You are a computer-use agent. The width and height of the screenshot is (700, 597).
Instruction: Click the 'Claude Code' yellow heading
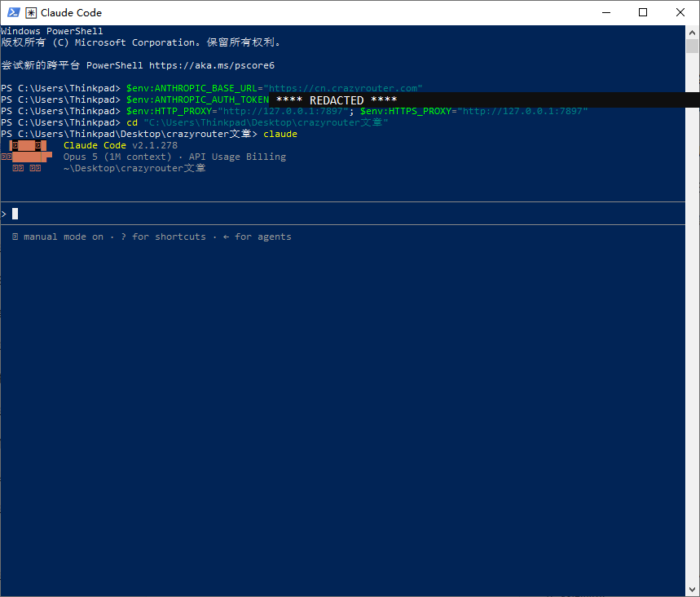tap(95, 145)
